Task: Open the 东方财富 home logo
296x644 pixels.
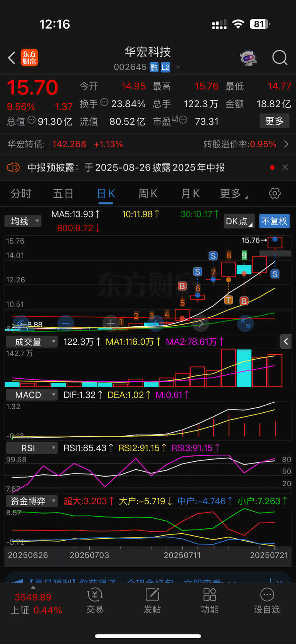Action: [29, 58]
